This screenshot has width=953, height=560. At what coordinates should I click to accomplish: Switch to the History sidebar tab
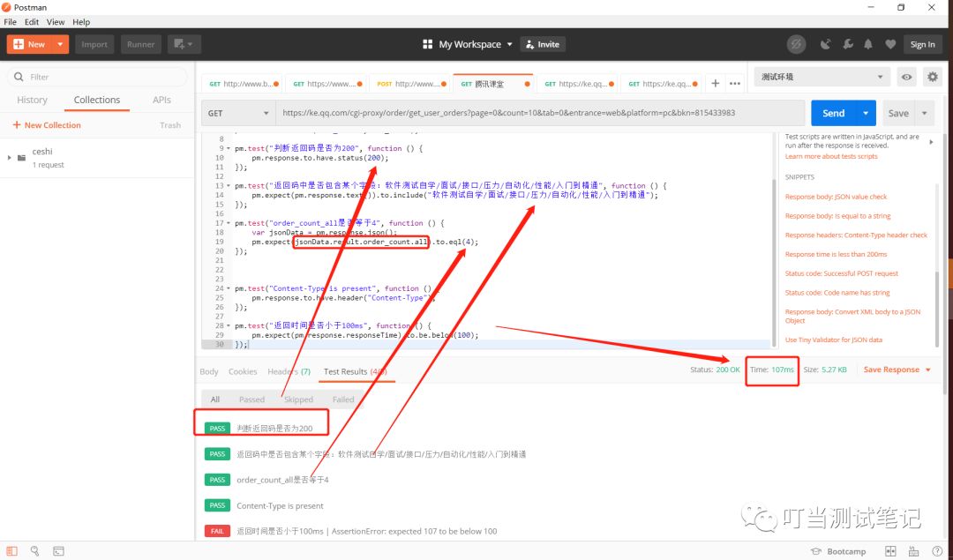tap(32, 100)
